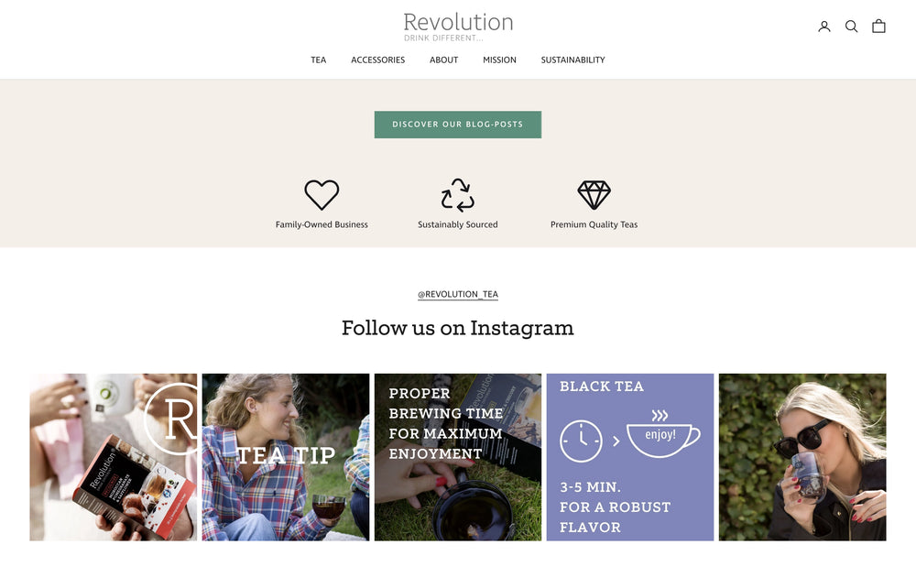
Task: Go to the ABOUT page
Action: 444,60
